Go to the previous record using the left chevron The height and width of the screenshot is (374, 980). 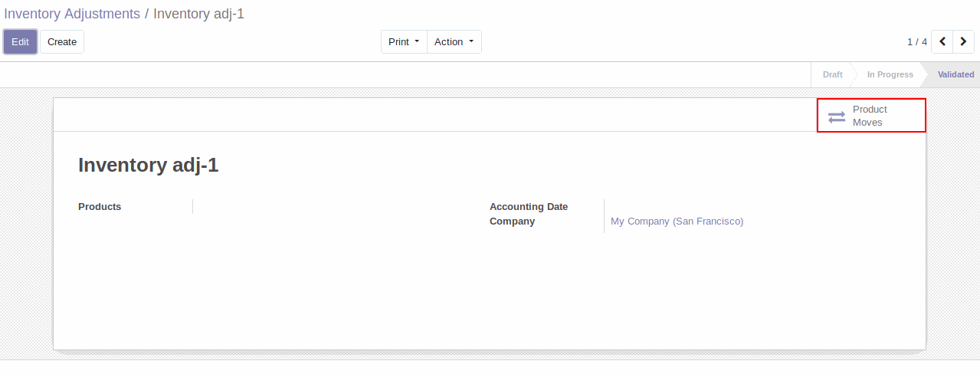[x=942, y=41]
